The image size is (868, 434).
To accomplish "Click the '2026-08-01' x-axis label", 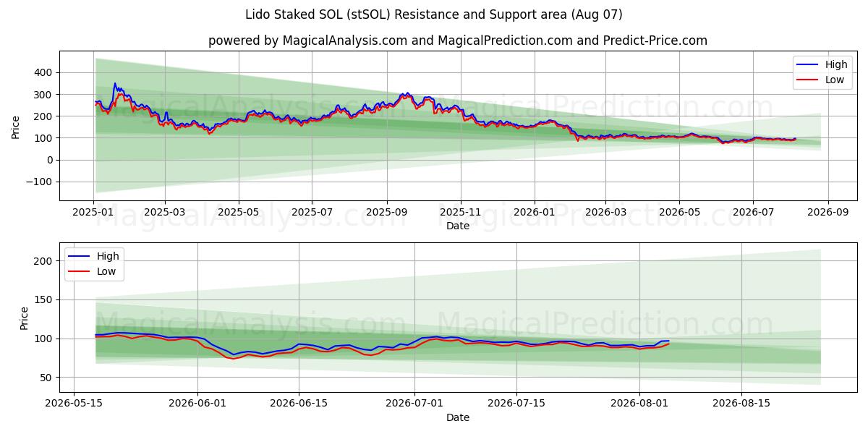I will click(640, 404).
